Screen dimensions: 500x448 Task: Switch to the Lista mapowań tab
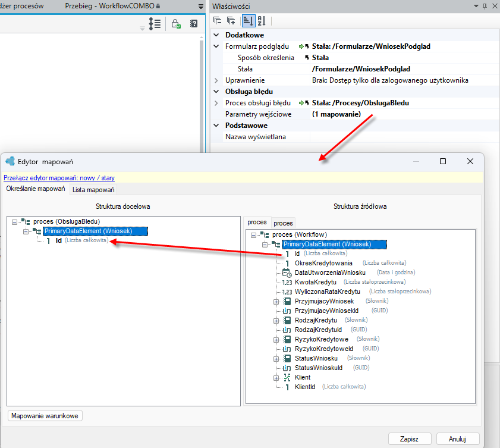93,190
